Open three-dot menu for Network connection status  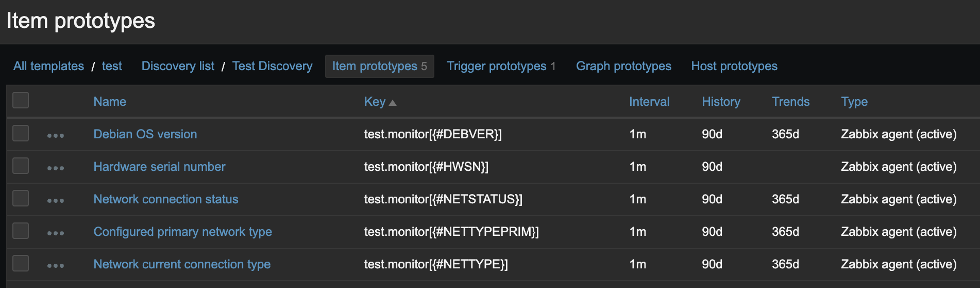tap(56, 200)
